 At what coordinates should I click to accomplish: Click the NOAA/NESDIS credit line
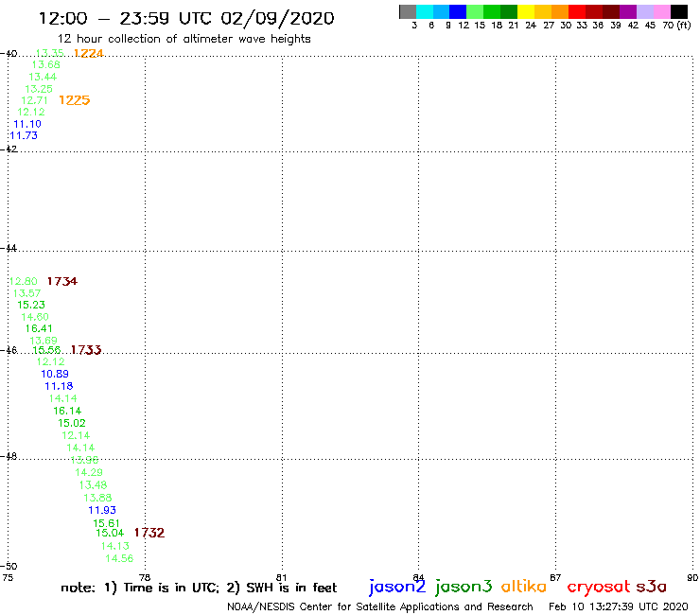click(x=380, y=606)
